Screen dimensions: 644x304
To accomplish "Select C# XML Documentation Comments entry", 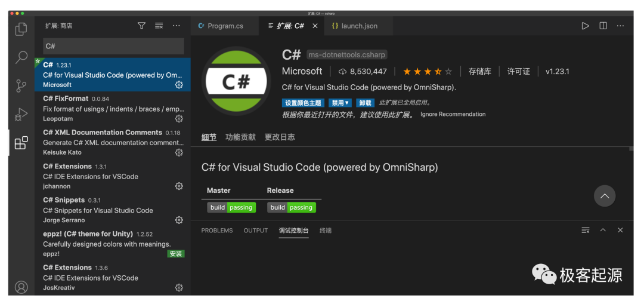I will click(x=113, y=142).
